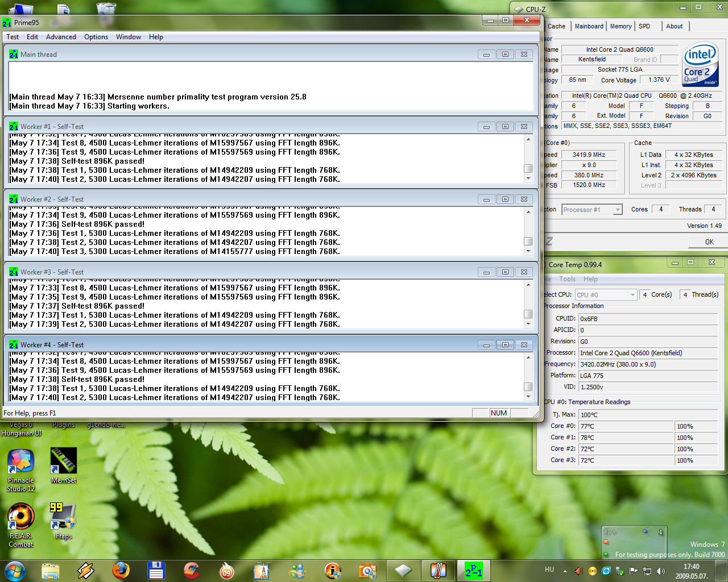Open the HU language selector in taskbar
The width and height of the screenshot is (728, 582).
click(549, 569)
